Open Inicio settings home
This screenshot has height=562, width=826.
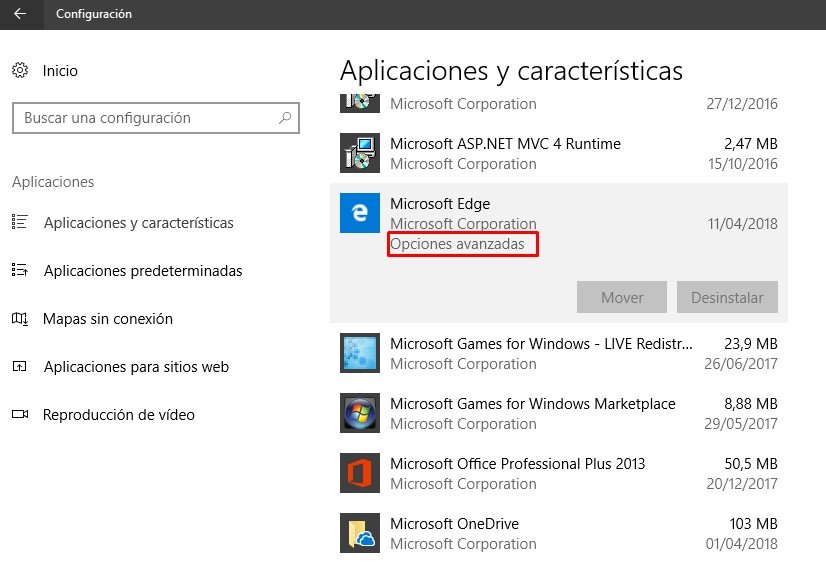tap(60, 71)
